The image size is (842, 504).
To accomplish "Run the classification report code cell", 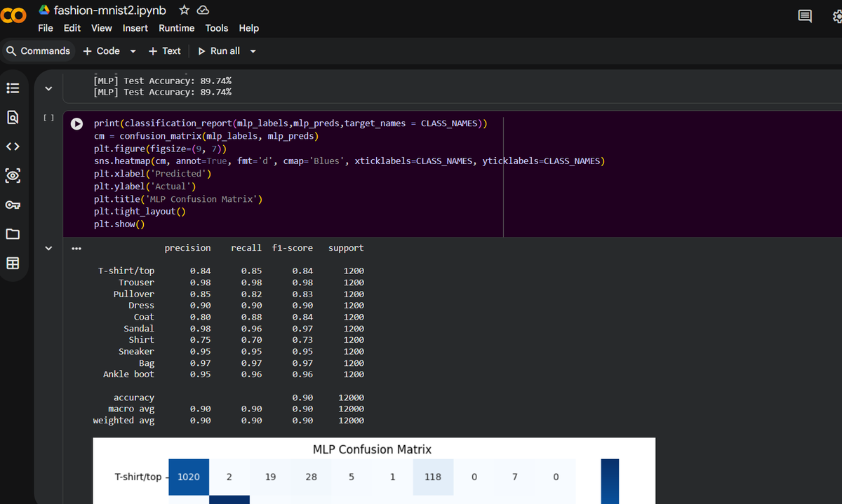I will (76, 124).
